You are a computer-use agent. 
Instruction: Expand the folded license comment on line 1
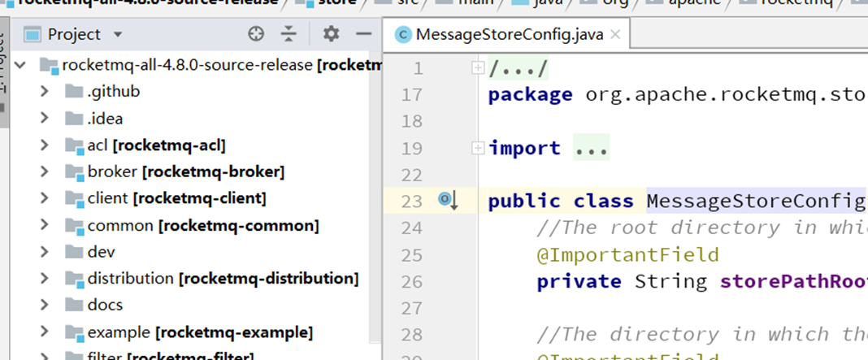click(x=477, y=68)
